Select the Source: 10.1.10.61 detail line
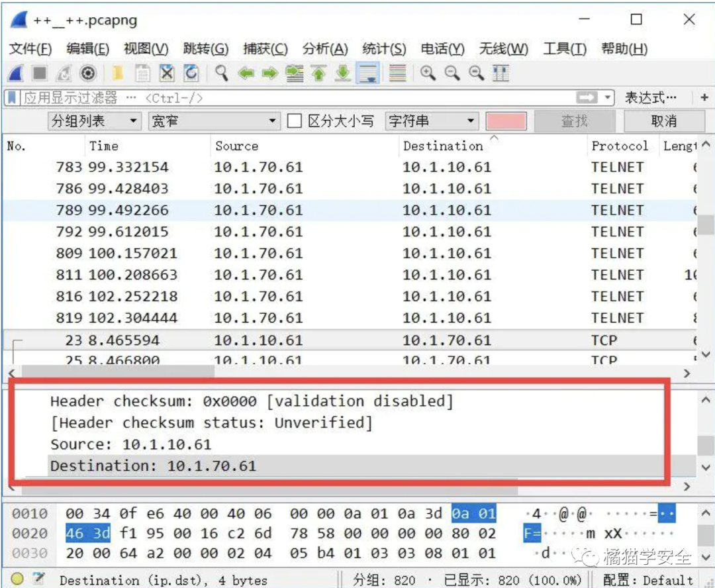This screenshot has height=588, width=715. 130,444
